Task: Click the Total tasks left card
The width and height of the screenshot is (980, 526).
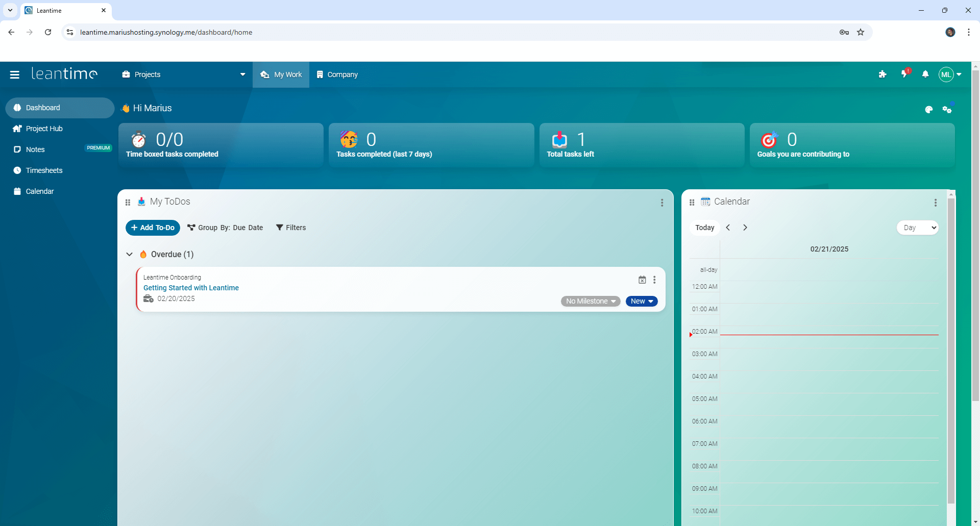Action: [642, 145]
